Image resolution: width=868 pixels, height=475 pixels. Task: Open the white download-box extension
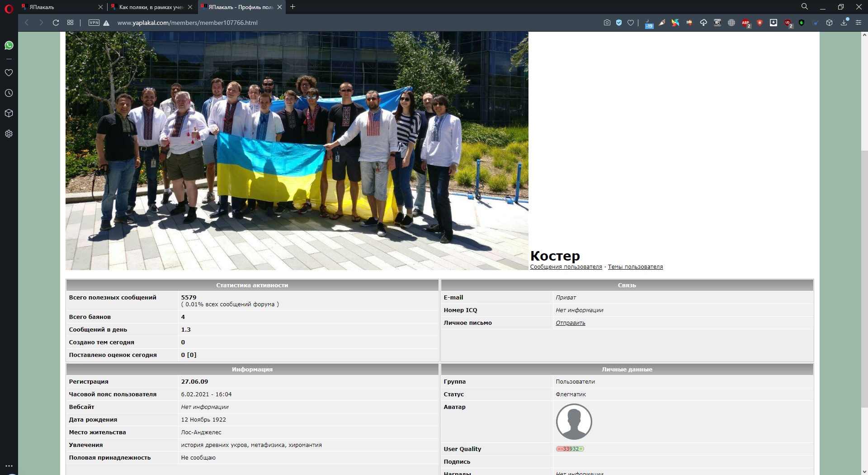(774, 23)
